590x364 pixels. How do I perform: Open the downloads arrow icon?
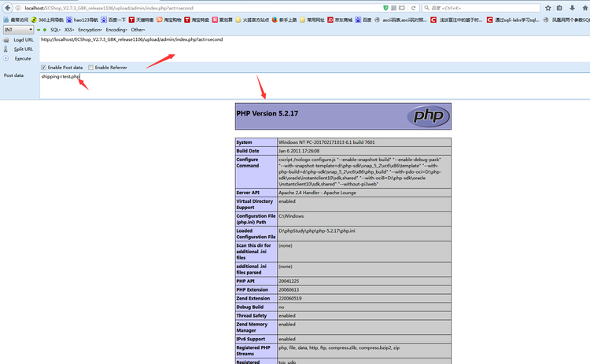(x=572, y=7)
